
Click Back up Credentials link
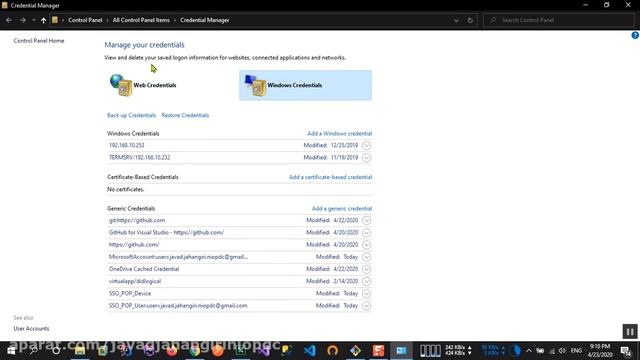pyautogui.click(x=131, y=115)
